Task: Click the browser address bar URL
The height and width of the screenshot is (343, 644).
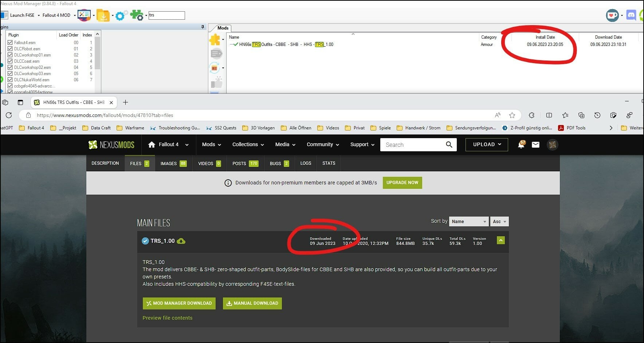Action: [x=105, y=115]
